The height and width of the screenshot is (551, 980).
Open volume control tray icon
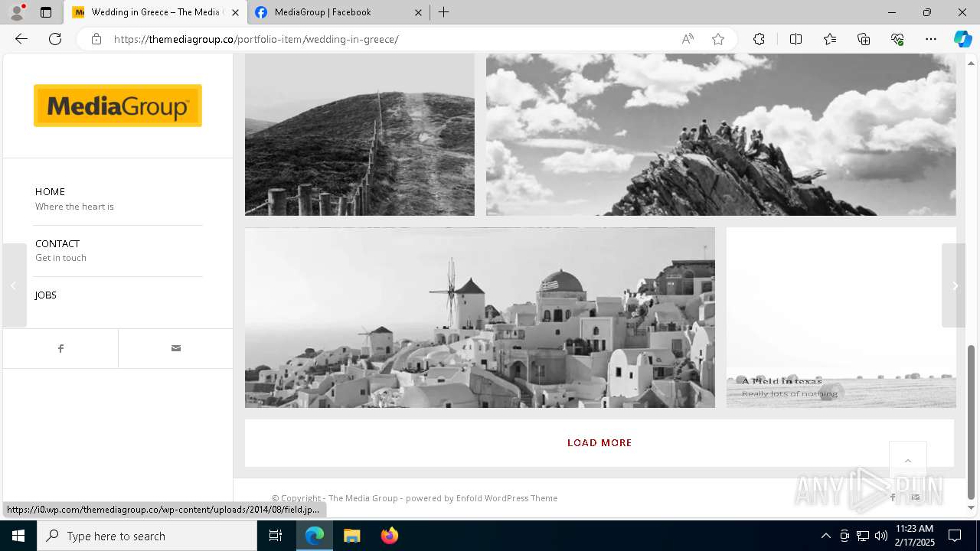tap(881, 536)
